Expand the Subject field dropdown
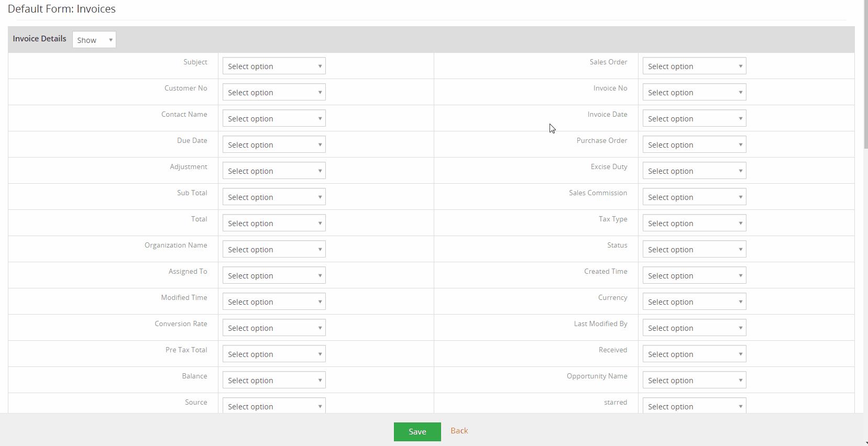Viewport: 868px width, 446px height. point(274,66)
